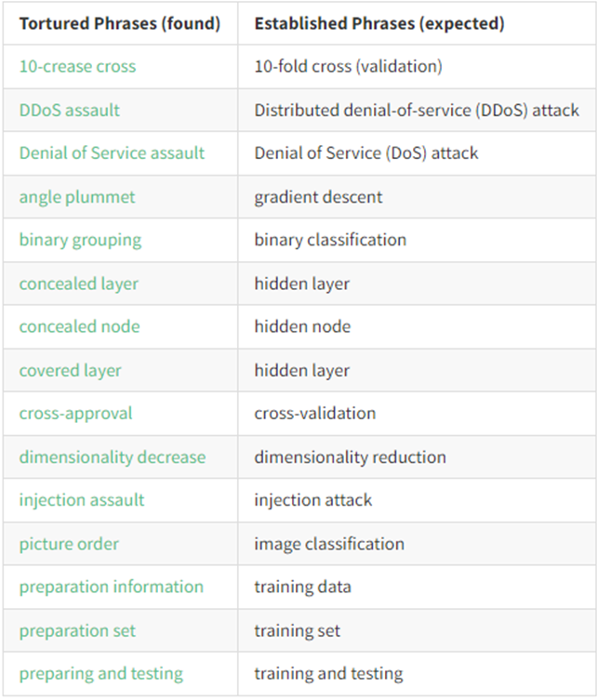Viewport: 598px width, 700px height.
Task: Click the "Tortured Phrases (found)" column header
Action: [x=119, y=24]
